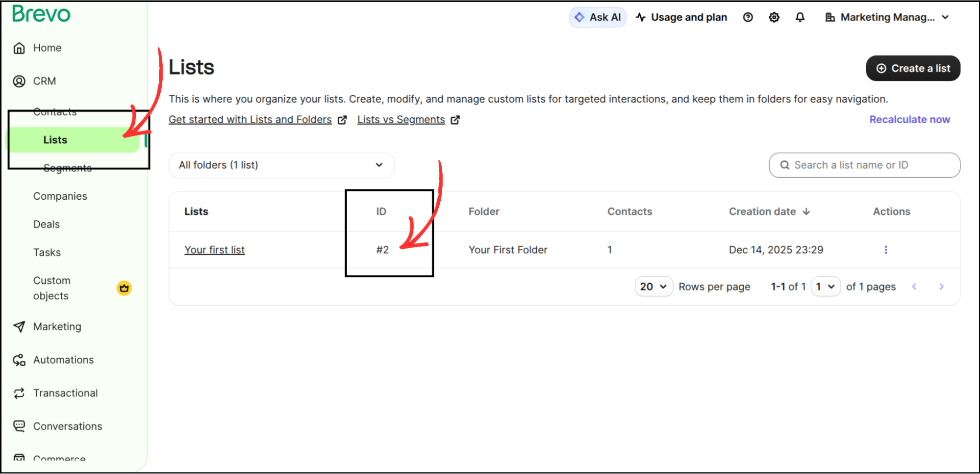980x474 pixels.
Task: Open the notifications bell
Action: click(800, 17)
